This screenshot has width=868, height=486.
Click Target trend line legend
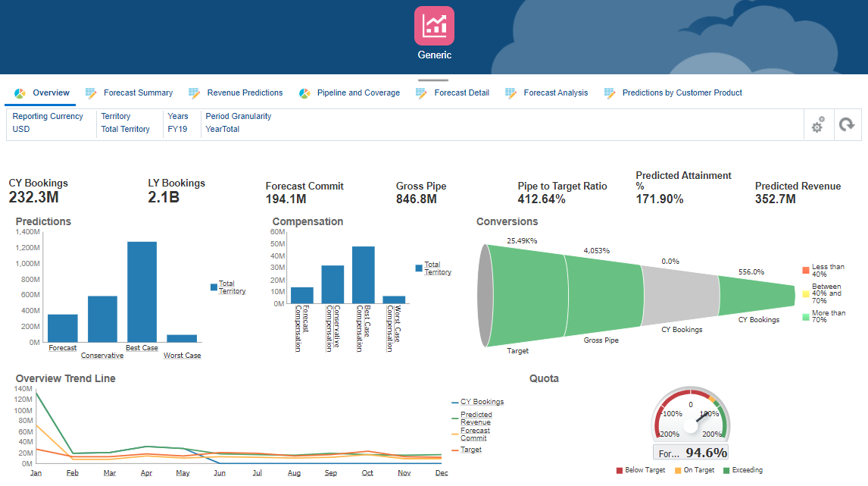(x=470, y=450)
